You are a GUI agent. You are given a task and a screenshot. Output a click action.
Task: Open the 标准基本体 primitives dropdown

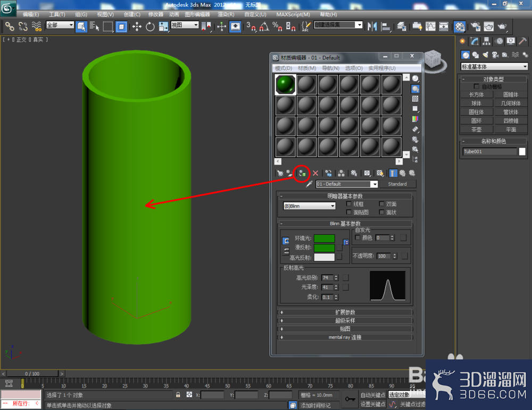494,67
